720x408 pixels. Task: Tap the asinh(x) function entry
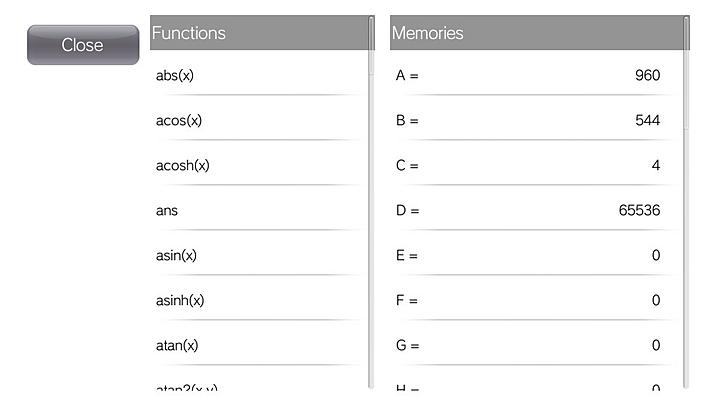point(258,300)
